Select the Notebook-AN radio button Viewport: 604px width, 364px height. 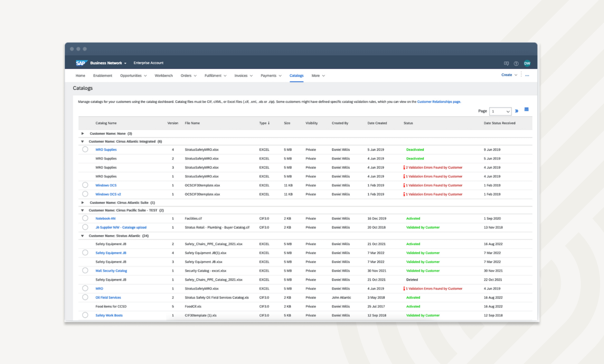(85, 218)
